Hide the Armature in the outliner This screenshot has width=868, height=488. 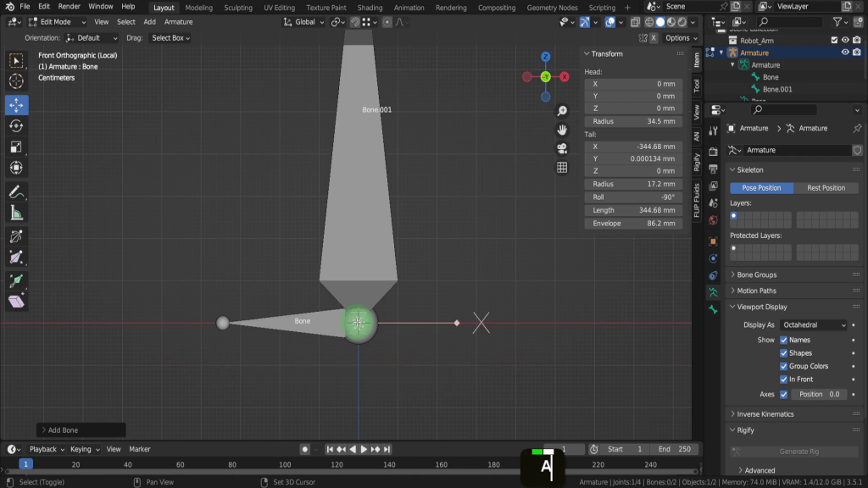coord(845,53)
